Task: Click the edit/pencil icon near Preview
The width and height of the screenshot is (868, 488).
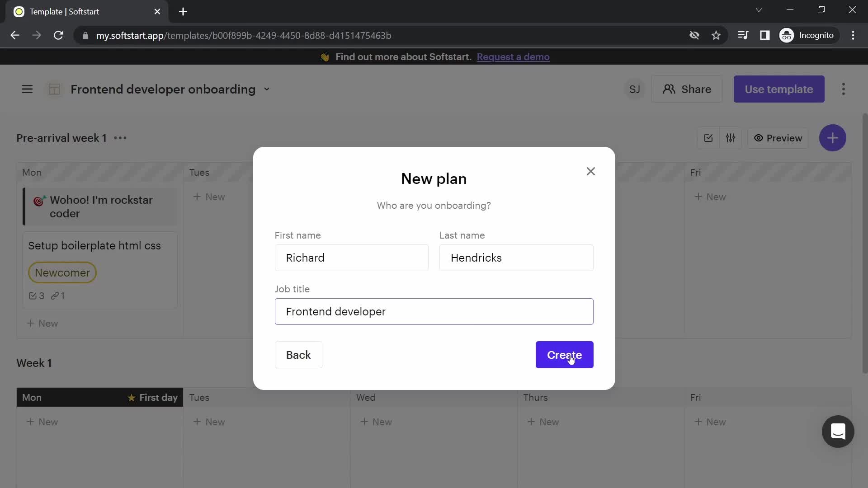Action: click(x=709, y=138)
